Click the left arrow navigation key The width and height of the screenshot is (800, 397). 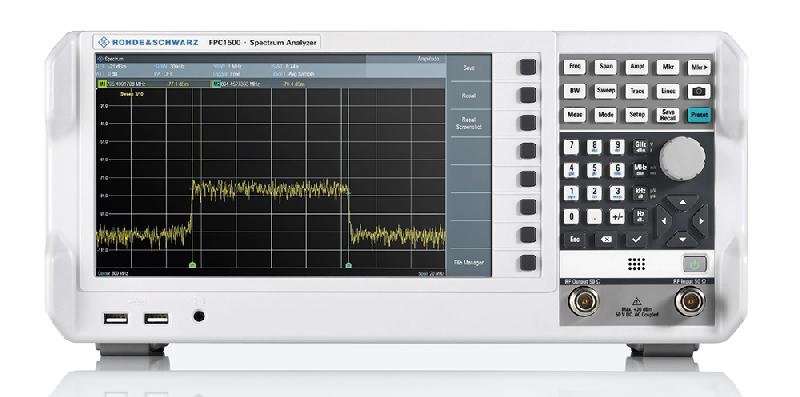[x=663, y=220]
